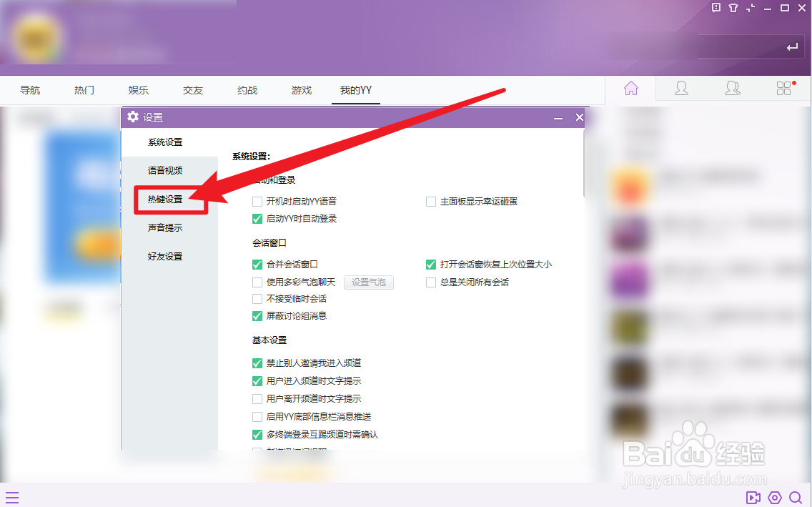Screen dimensions: 812x507
Task: Switch to the 导航 tab
Action: [30, 90]
